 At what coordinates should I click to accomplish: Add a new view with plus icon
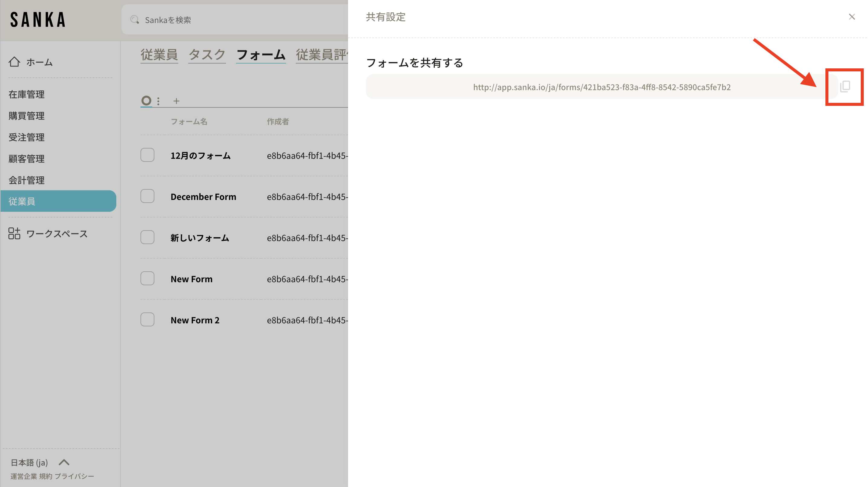176,101
